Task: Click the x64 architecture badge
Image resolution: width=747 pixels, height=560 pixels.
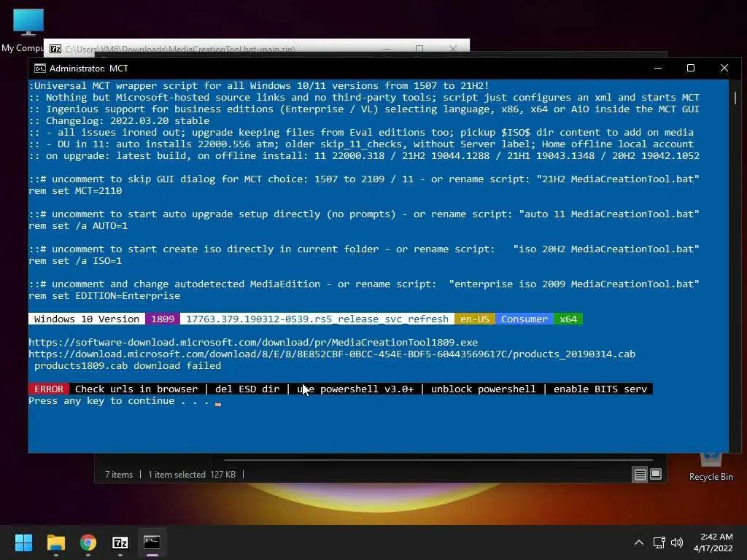Action: [568, 319]
